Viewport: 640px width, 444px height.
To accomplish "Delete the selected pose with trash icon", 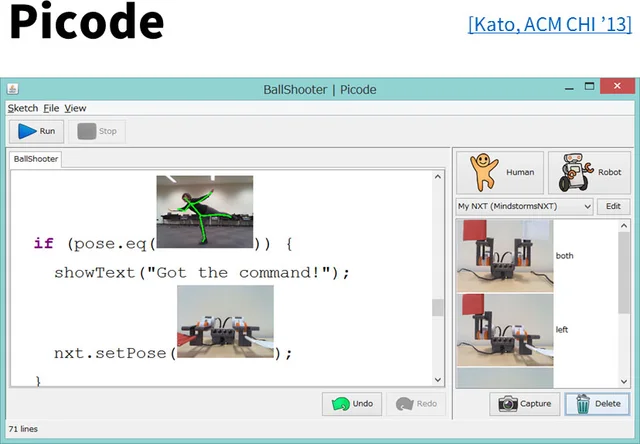I will point(597,404).
